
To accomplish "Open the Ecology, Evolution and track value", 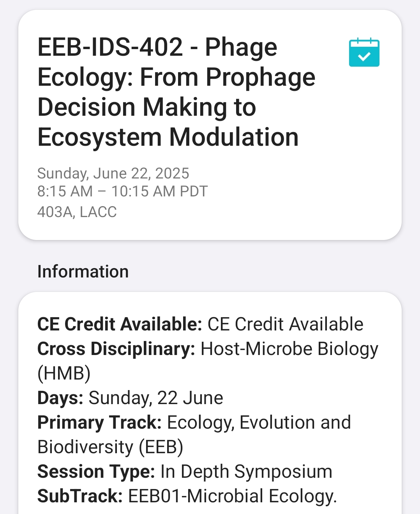I will coord(259,422).
